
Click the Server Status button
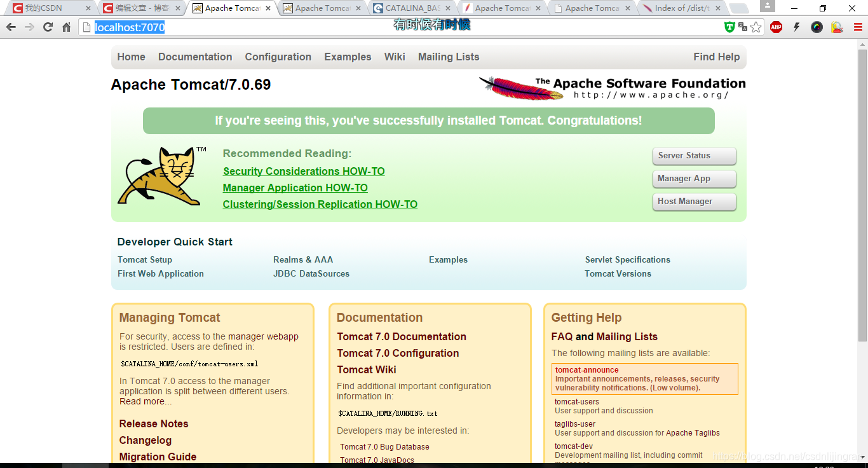(x=694, y=156)
